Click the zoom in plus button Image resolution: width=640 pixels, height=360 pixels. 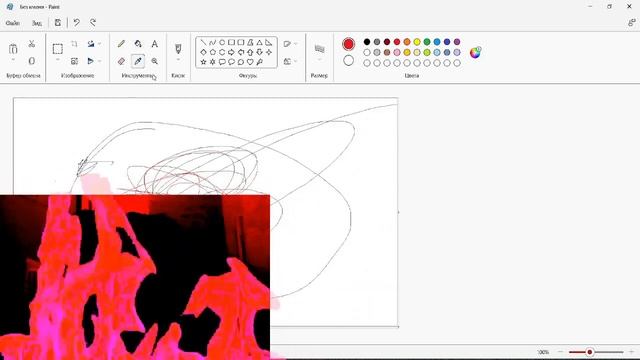click(631, 352)
